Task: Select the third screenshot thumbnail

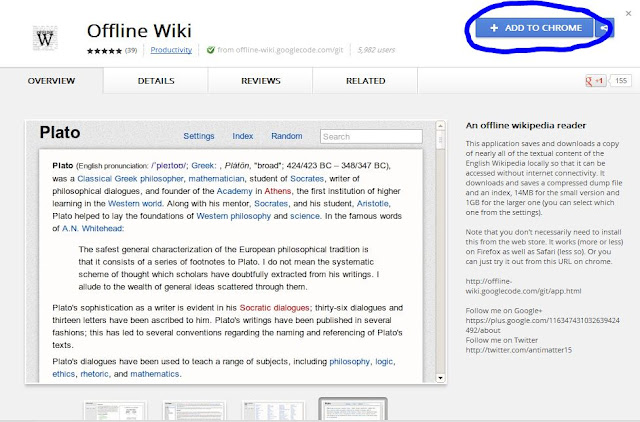Action: coord(273,411)
